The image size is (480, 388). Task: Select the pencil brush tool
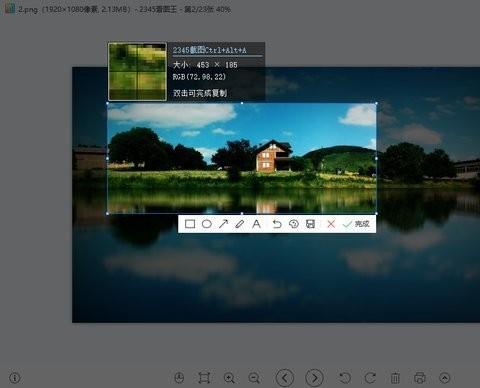[240, 224]
